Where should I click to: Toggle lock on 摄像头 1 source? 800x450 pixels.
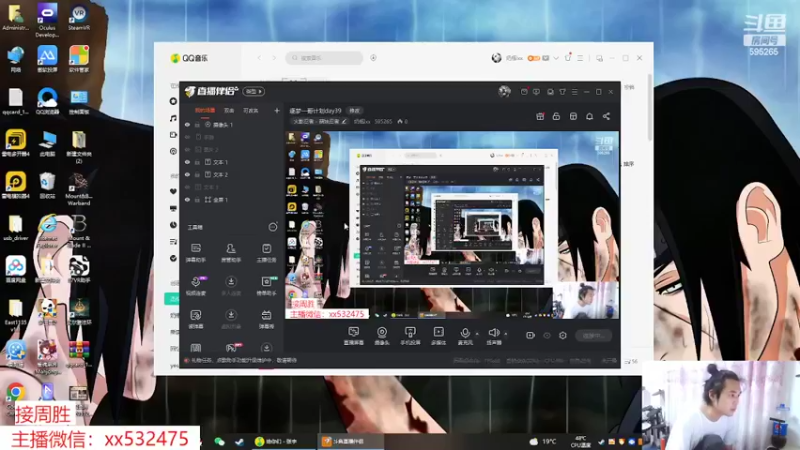point(197,124)
